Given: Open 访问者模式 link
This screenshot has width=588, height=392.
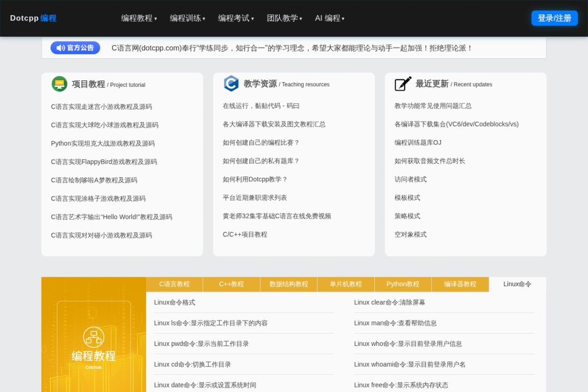Looking at the screenshot, I should coord(411,179).
